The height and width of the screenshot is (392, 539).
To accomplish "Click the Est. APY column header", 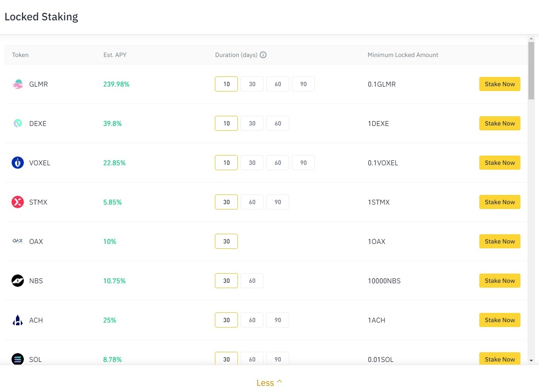I will (x=115, y=55).
